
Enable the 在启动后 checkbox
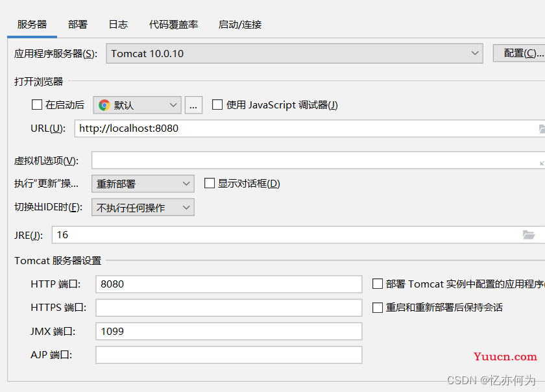click(37, 104)
